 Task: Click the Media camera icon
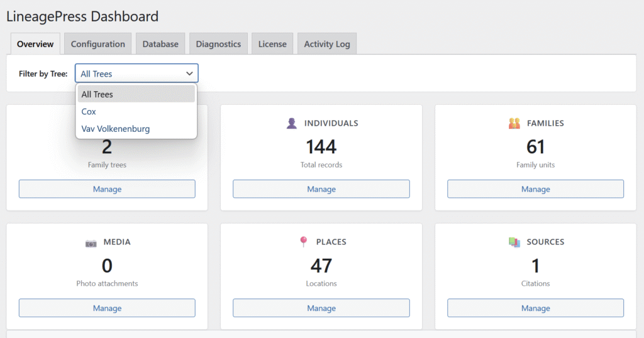click(x=91, y=243)
